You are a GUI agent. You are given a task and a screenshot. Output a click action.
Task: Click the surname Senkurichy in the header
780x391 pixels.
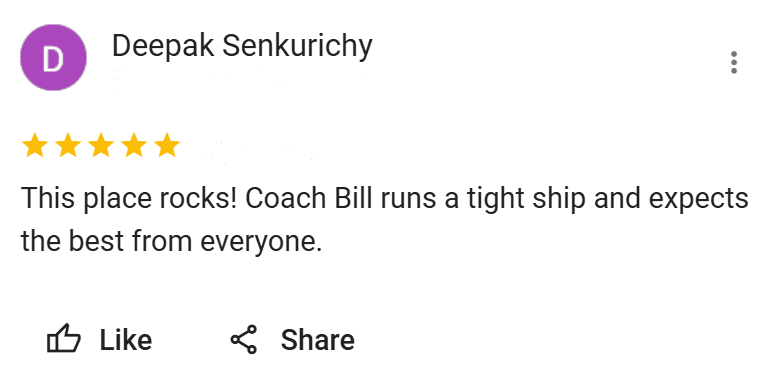pos(297,46)
